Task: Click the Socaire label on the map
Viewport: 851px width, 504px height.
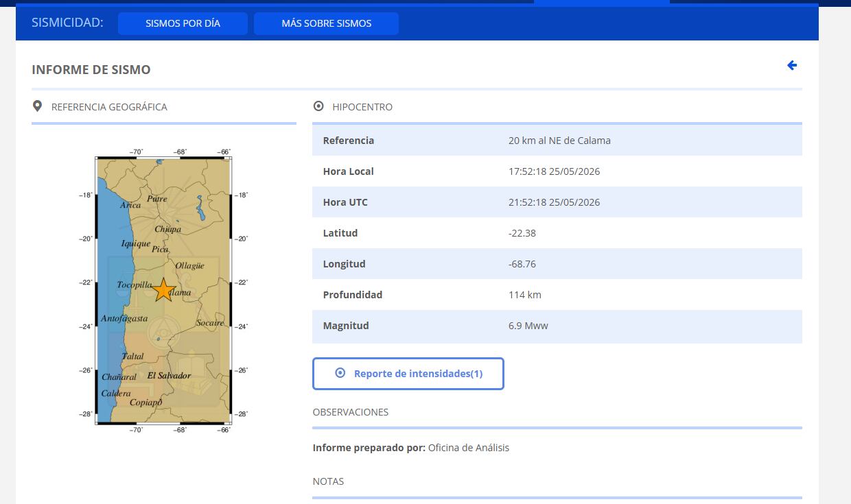Action: (210, 322)
